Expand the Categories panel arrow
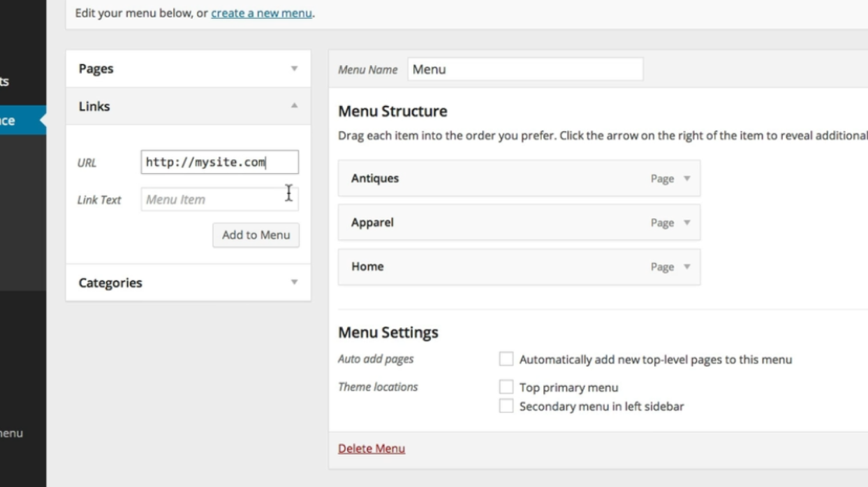The height and width of the screenshot is (487, 868). [294, 283]
